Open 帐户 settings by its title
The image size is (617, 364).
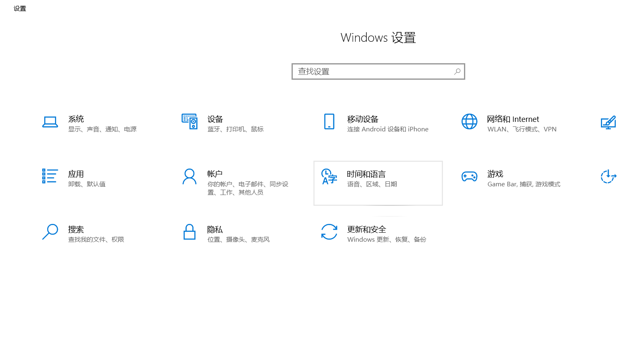tap(215, 174)
